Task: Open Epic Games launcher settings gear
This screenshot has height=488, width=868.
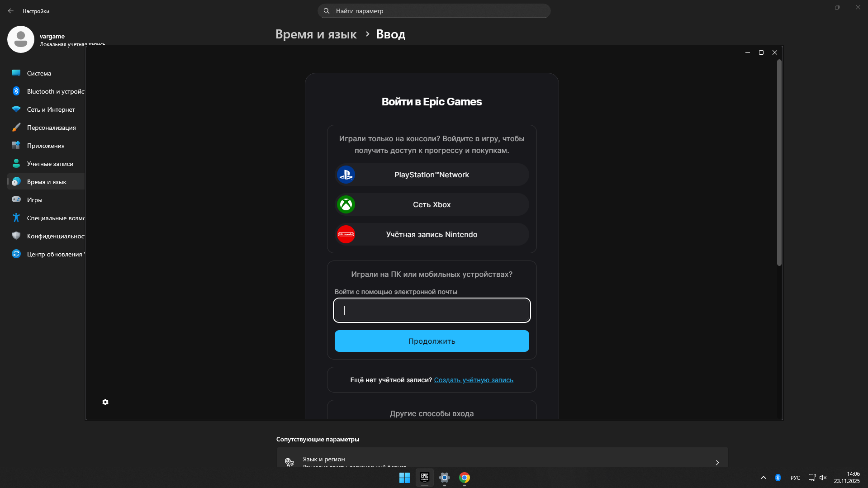Action: (105, 402)
